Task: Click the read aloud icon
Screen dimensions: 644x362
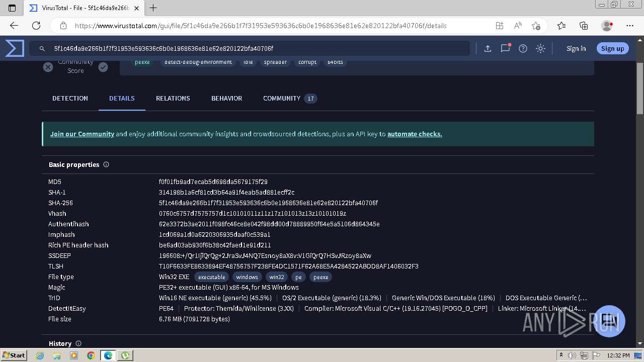Action: pos(518,26)
